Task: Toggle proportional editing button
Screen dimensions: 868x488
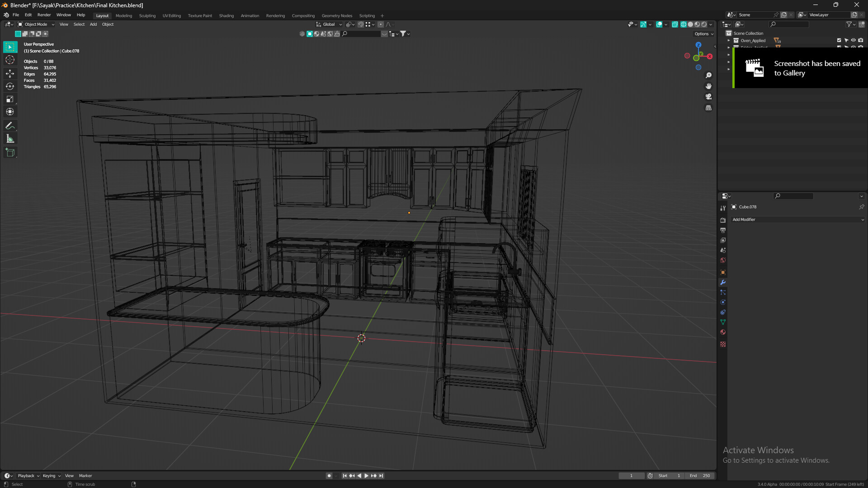Action: pyautogui.click(x=381, y=24)
